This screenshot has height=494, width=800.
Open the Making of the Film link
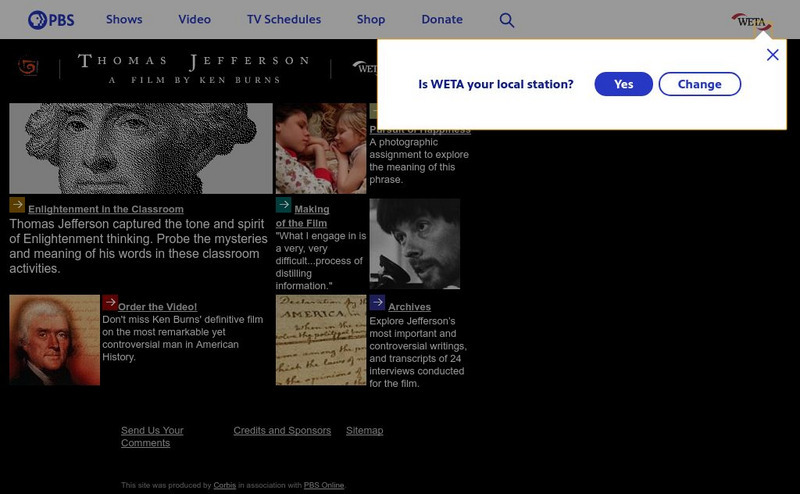point(303,216)
